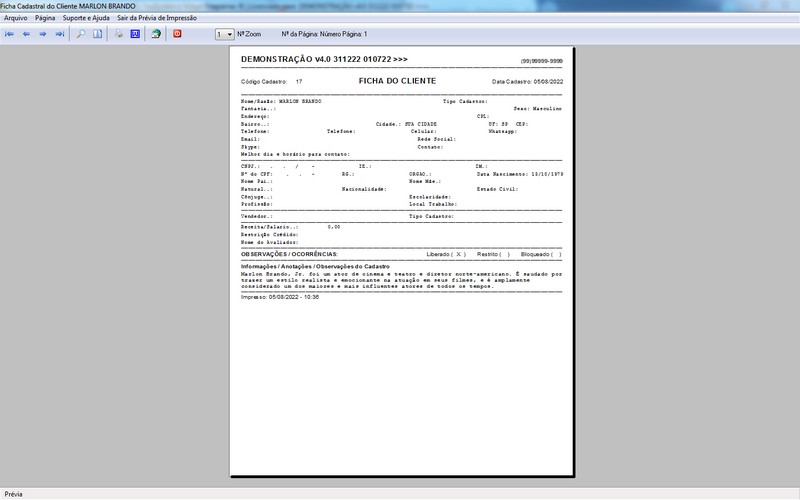Viewport: 800px width, 500px height.
Task: Open the Página menu
Action: (x=45, y=18)
